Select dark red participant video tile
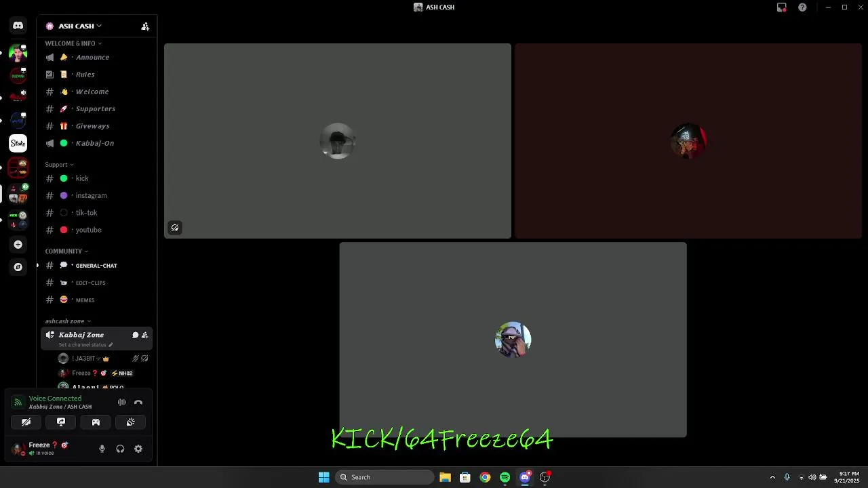Image resolution: width=868 pixels, height=488 pixels. point(688,141)
